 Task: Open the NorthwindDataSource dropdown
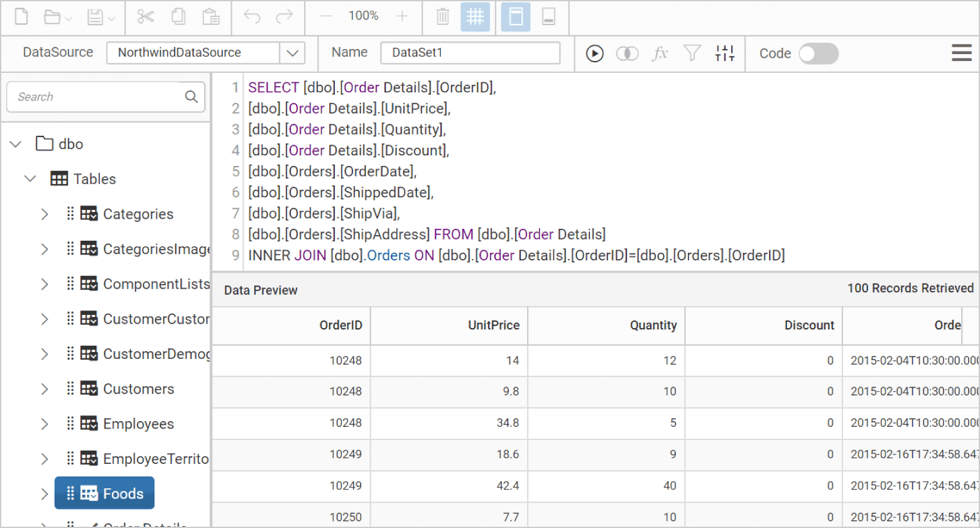pyautogui.click(x=292, y=53)
